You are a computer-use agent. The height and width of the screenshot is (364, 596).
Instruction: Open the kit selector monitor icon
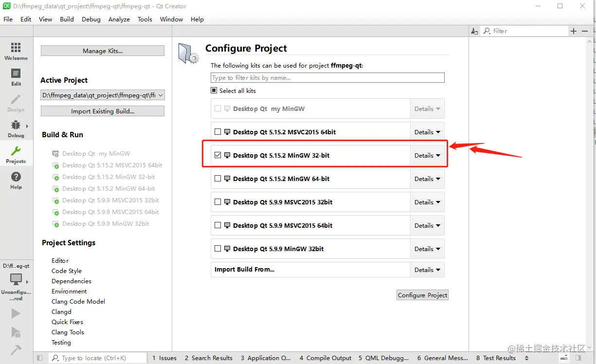pos(16,280)
